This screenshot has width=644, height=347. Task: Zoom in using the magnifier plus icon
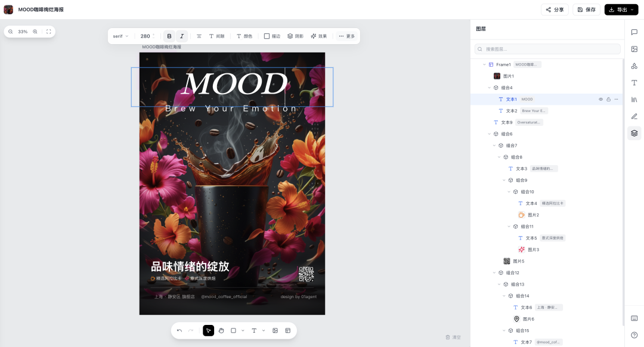pyautogui.click(x=35, y=32)
